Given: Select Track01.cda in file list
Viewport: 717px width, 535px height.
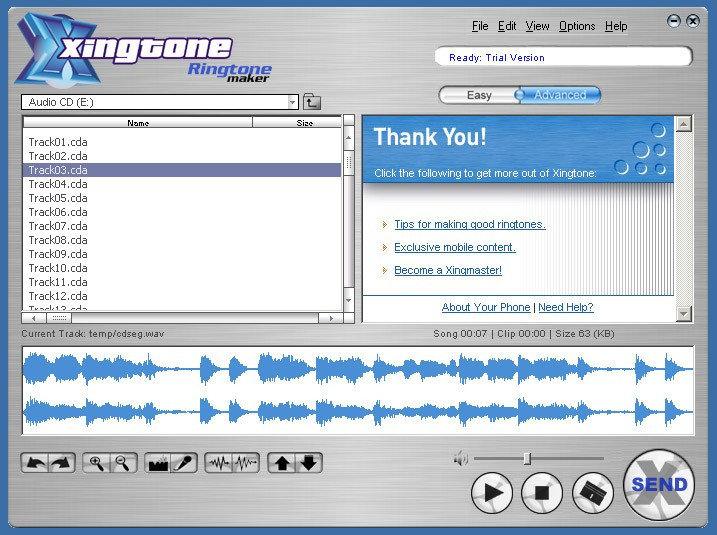Looking at the screenshot, I should 182,142.
